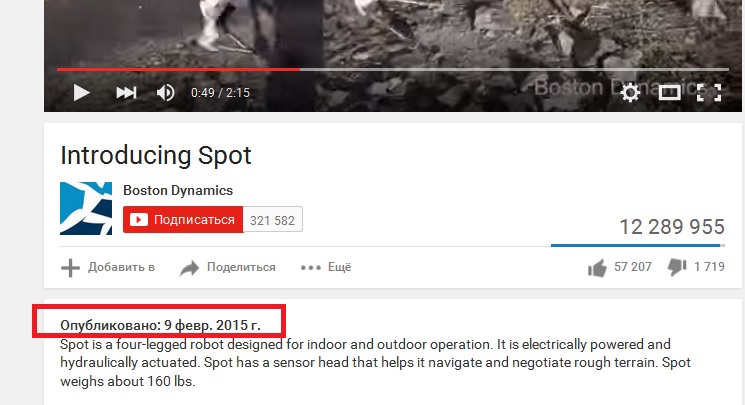Click the Introducing Spot video title
Viewport: 745px width, 405px height.
(x=156, y=155)
